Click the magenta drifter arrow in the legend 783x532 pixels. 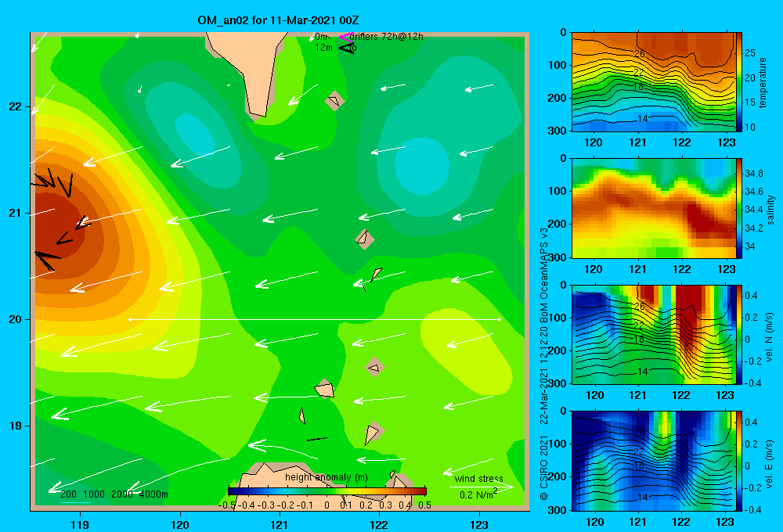(345, 36)
